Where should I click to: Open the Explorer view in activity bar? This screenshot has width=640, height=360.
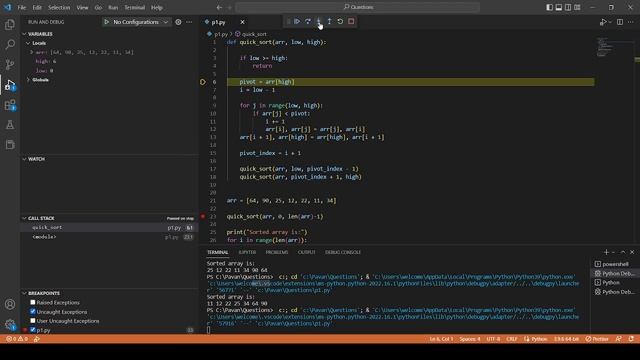tap(10, 24)
